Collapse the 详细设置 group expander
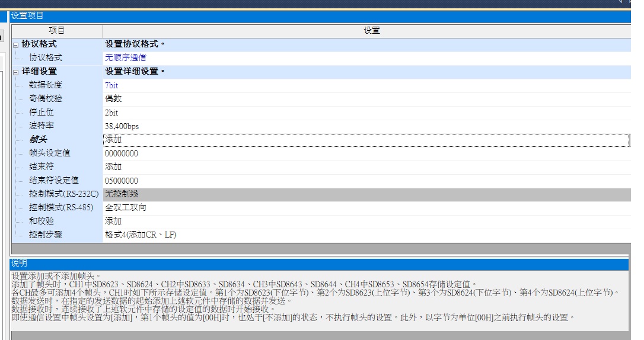The height and width of the screenshot is (340, 644). point(16,72)
